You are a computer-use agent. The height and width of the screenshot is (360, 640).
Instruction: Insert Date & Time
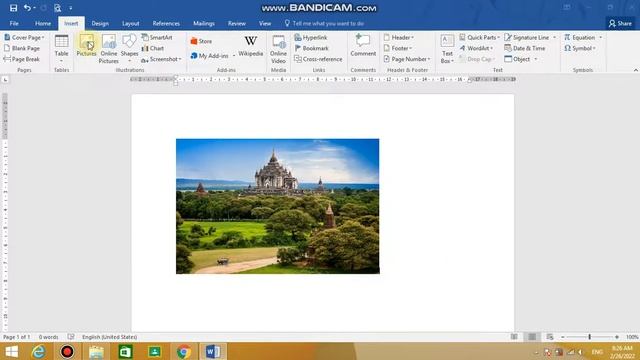(x=525, y=48)
